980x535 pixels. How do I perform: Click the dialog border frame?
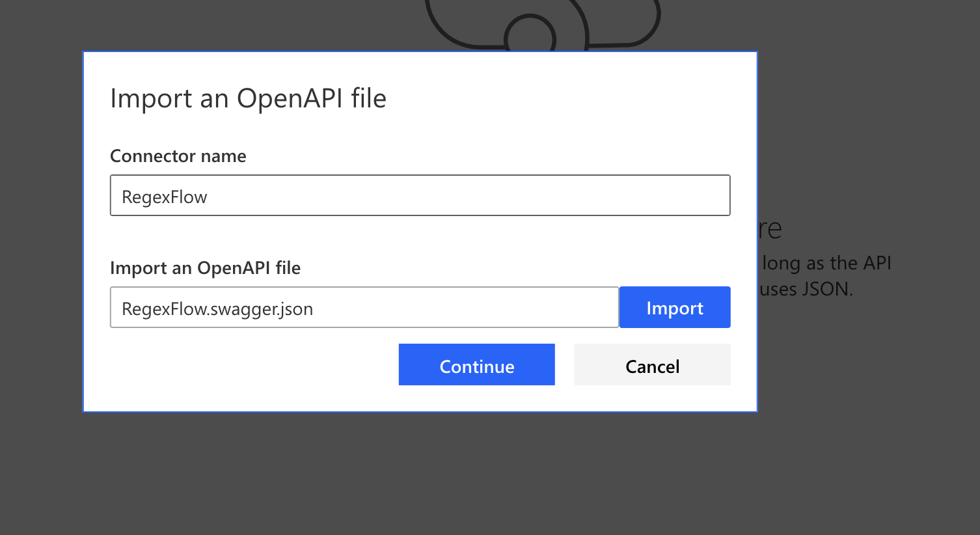(420, 51)
